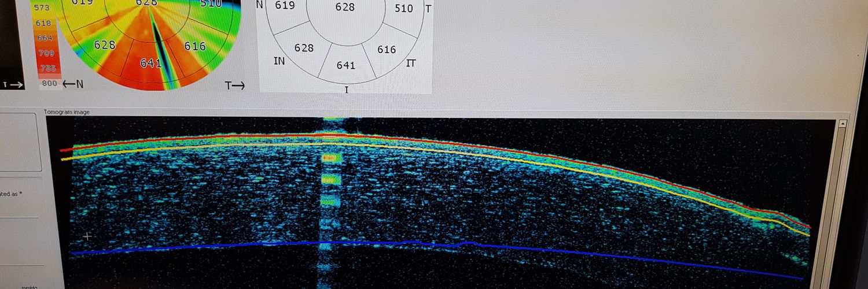The width and height of the screenshot is (868, 289).
Task: Select the 664 level on the color scale
Action: (45, 38)
